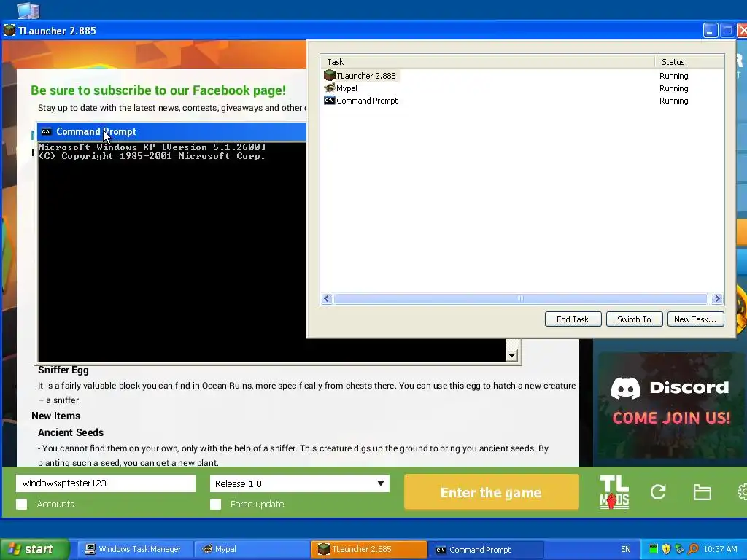The width and height of the screenshot is (747, 560).
Task: Click the TLauncher 2.885 task icon
Action: pos(329,75)
